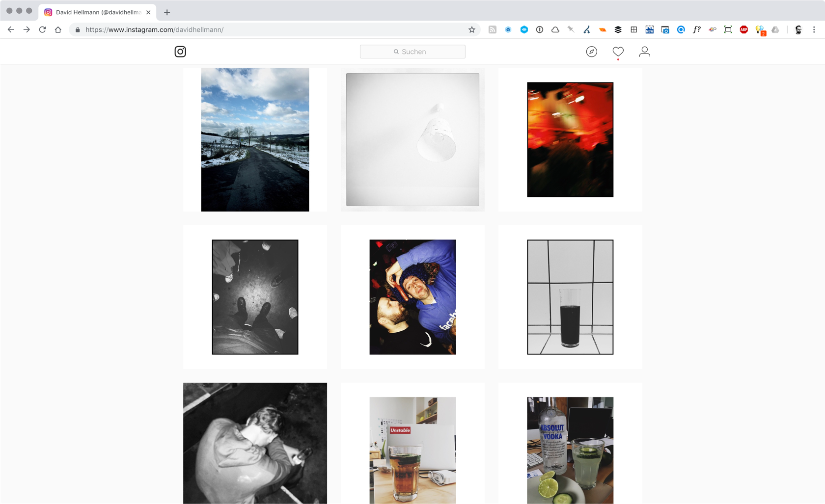Reload the Instagram page
The width and height of the screenshot is (825, 504).
42,29
